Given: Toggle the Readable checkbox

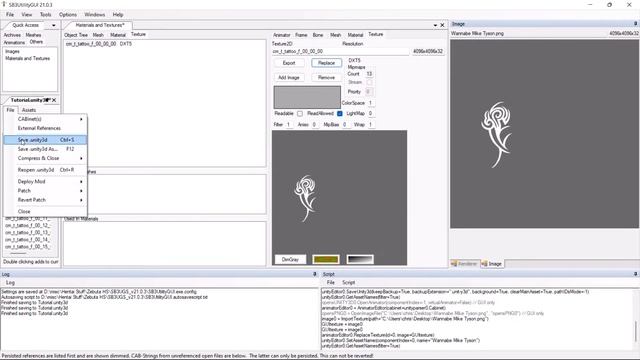Looking at the screenshot, I should pyautogui.click(x=300, y=113).
